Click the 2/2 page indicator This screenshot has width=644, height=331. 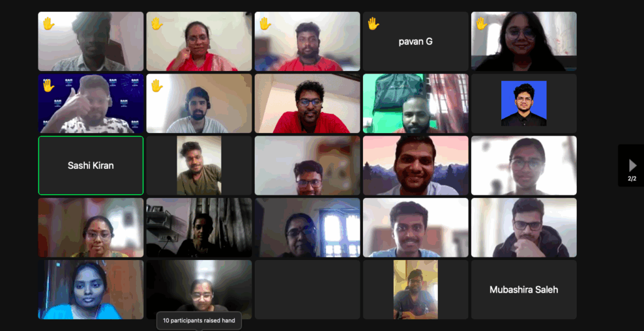pos(631,178)
